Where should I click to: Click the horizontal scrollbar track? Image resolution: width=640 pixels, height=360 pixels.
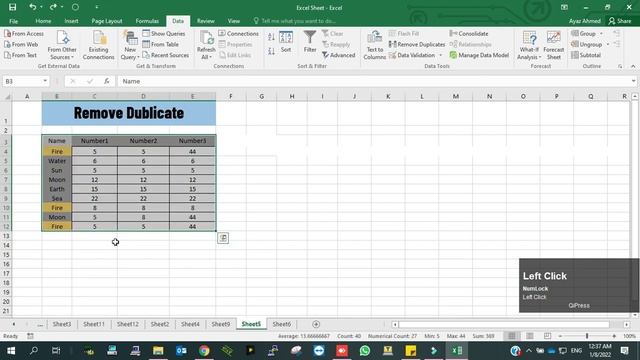point(504,324)
